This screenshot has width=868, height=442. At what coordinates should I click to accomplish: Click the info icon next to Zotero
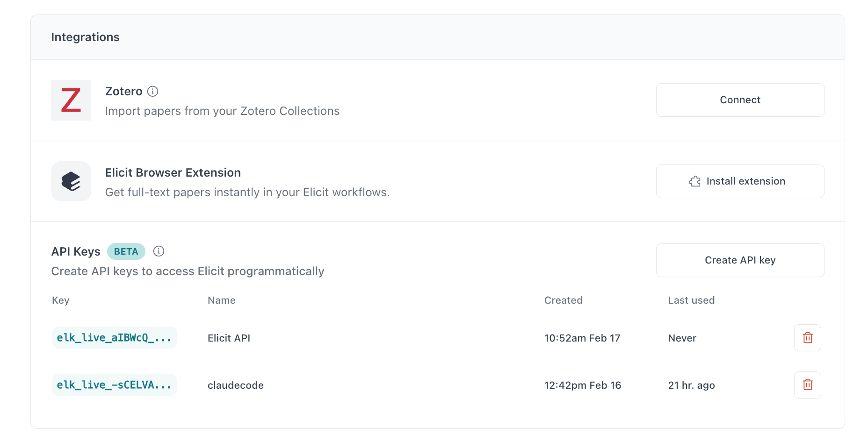(x=152, y=92)
